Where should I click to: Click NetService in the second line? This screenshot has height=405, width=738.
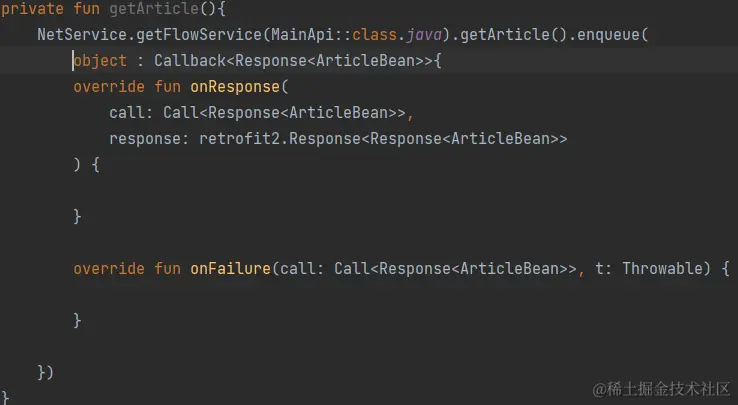(82, 34)
